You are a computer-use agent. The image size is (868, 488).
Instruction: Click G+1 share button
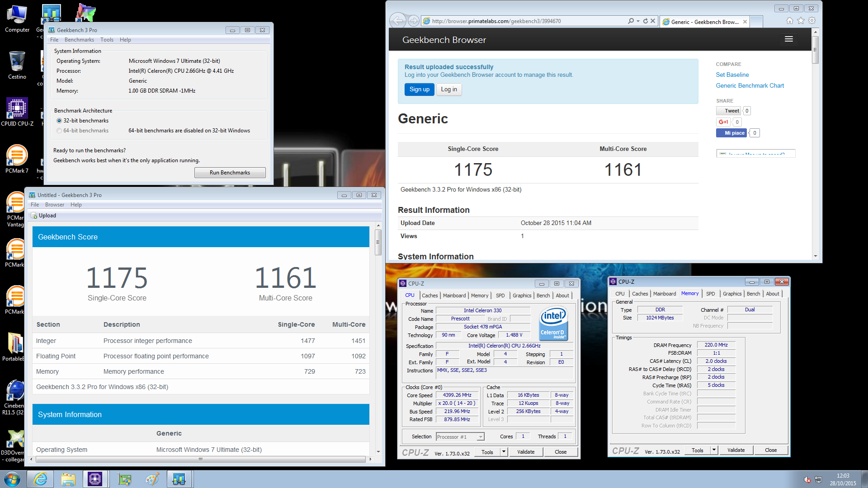click(723, 122)
